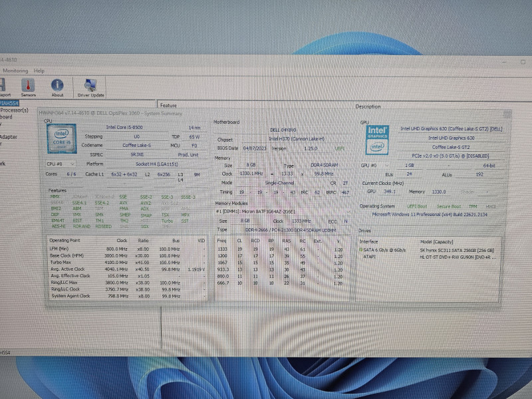Click the Intel Core i5-8500 name field

click(124, 127)
